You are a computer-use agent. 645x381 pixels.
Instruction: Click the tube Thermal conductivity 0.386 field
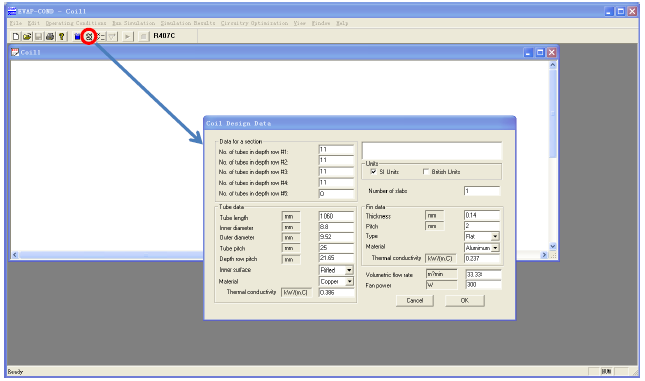coord(336,293)
